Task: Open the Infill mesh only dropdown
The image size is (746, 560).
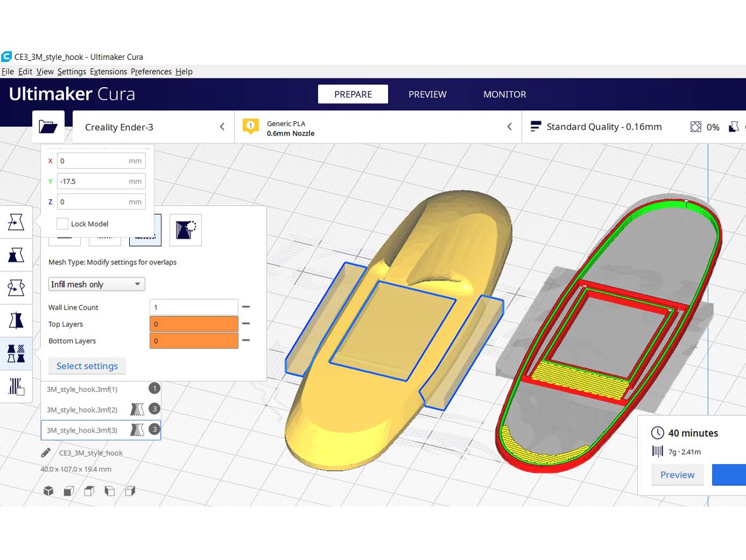Action: 97,284
